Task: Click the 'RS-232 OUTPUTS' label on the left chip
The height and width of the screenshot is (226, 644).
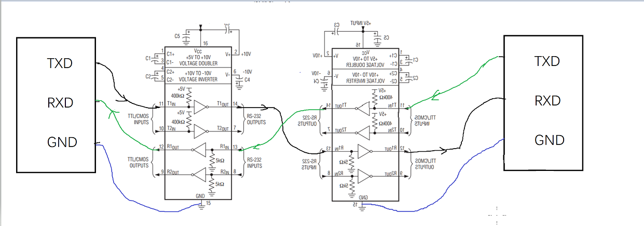Action: 256,120
